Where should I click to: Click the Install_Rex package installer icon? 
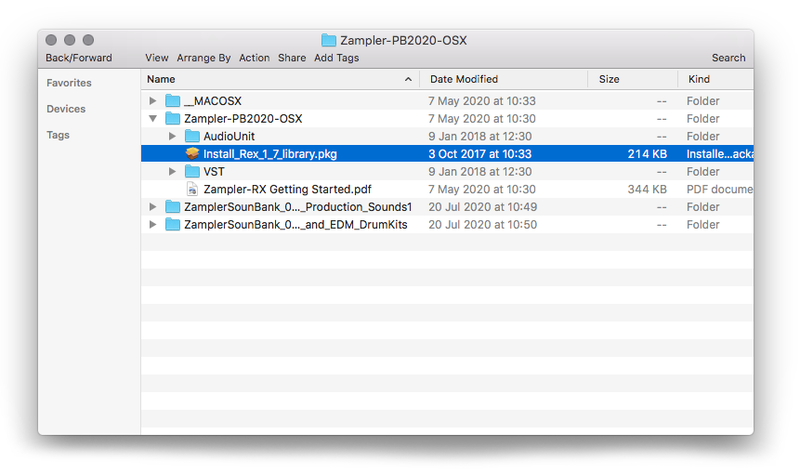[192, 154]
